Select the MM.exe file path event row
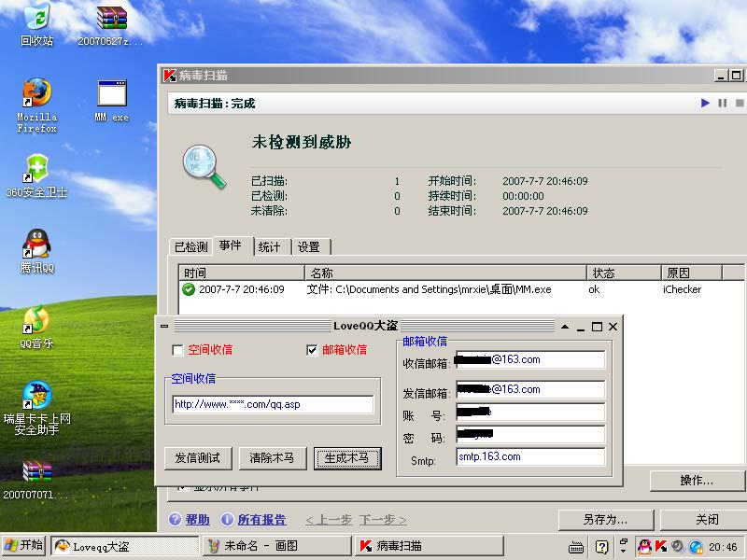 pyautogui.click(x=461, y=289)
